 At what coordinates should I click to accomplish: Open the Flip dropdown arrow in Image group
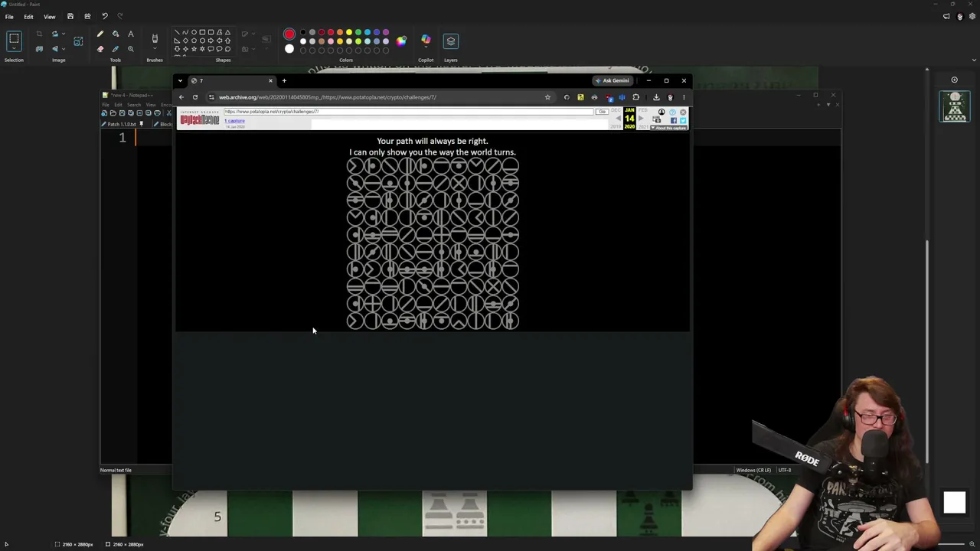point(63,49)
